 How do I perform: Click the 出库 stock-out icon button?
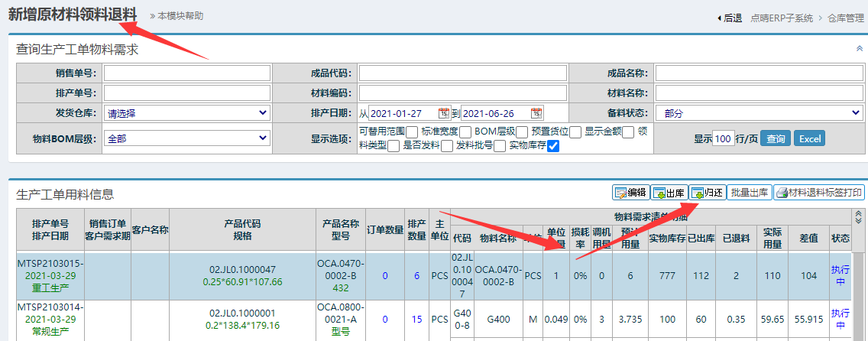click(x=669, y=193)
